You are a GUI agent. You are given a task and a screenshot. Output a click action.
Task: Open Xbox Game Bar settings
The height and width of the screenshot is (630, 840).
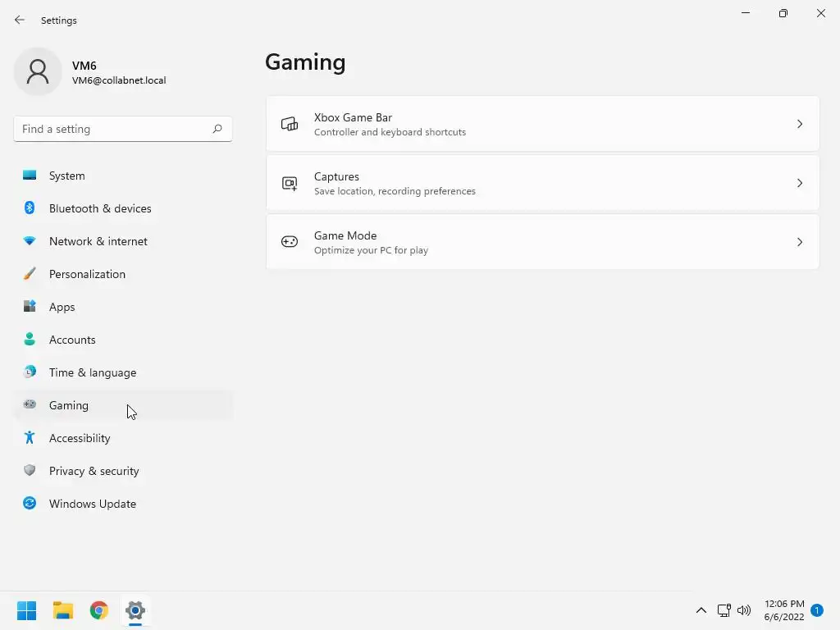point(543,124)
